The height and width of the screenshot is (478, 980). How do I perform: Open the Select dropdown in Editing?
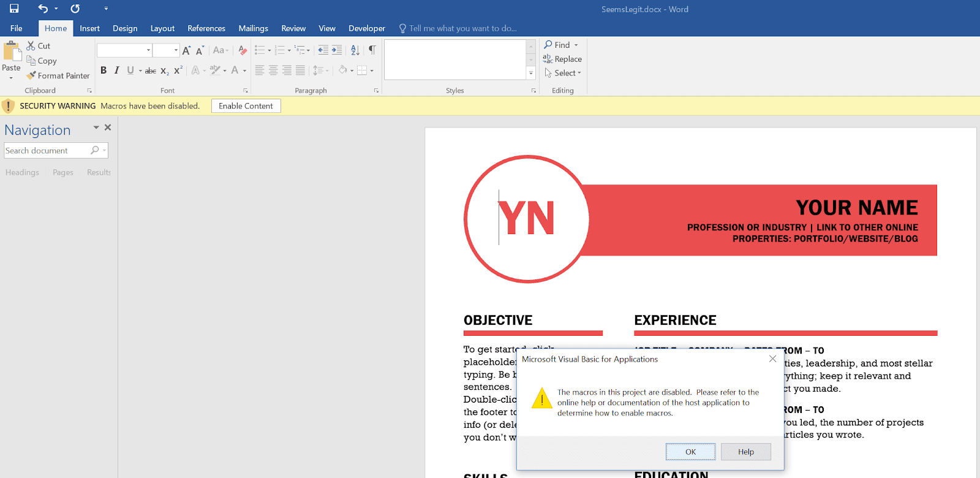tap(563, 73)
